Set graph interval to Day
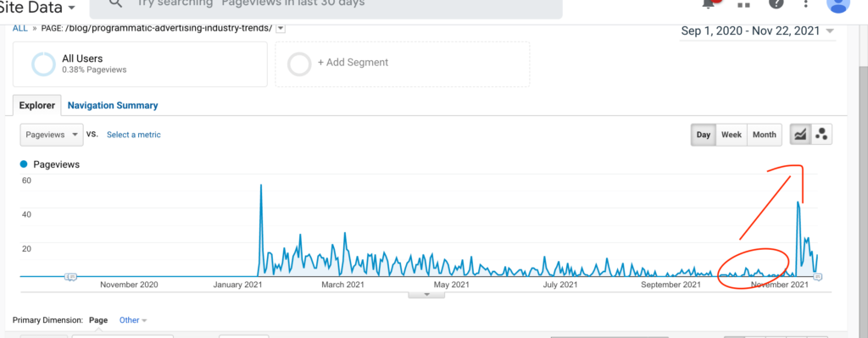 [704, 135]
